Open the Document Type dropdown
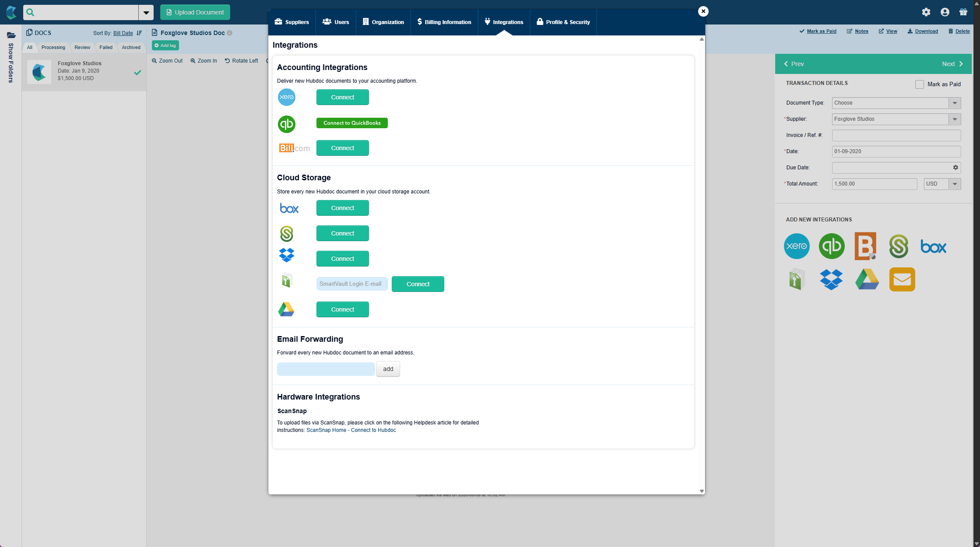 pos(955,103)
